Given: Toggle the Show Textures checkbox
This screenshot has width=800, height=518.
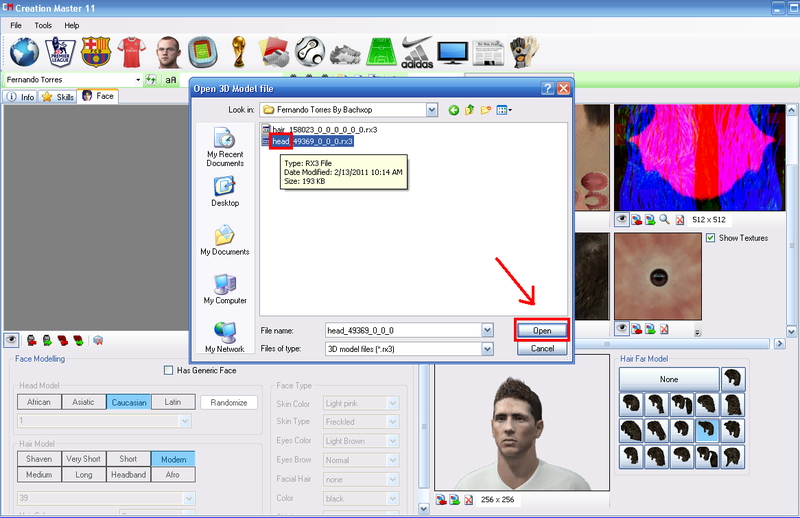Looking at the screenshot, I should point(711,237).
